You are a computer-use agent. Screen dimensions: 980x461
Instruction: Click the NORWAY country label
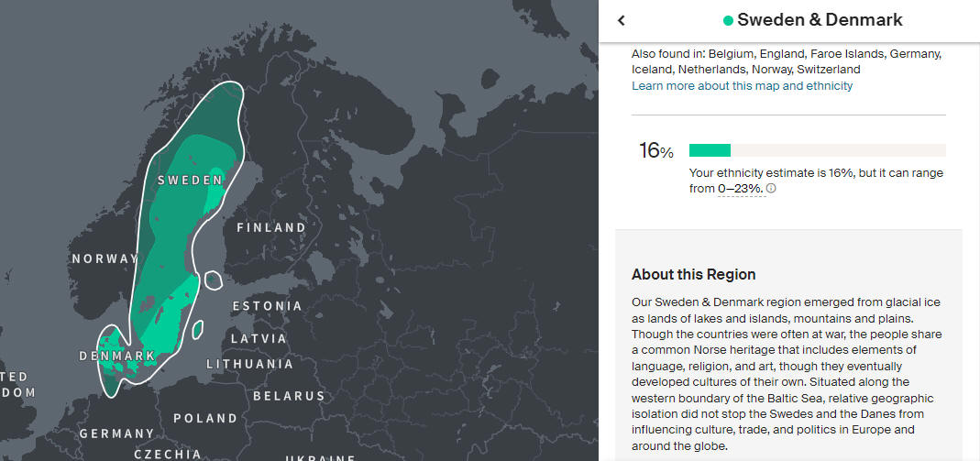[x=104, y=259]
